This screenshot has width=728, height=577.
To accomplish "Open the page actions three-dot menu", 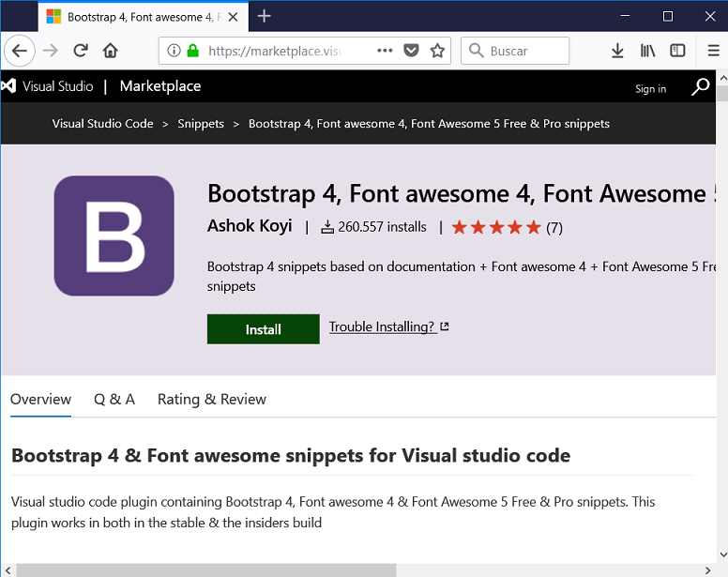I will [x=385, y=50].
